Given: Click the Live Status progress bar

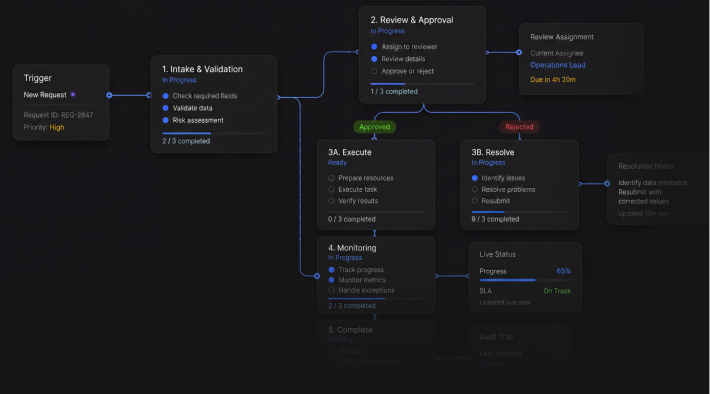Looking at the screenshot, I should pos(525,280).
